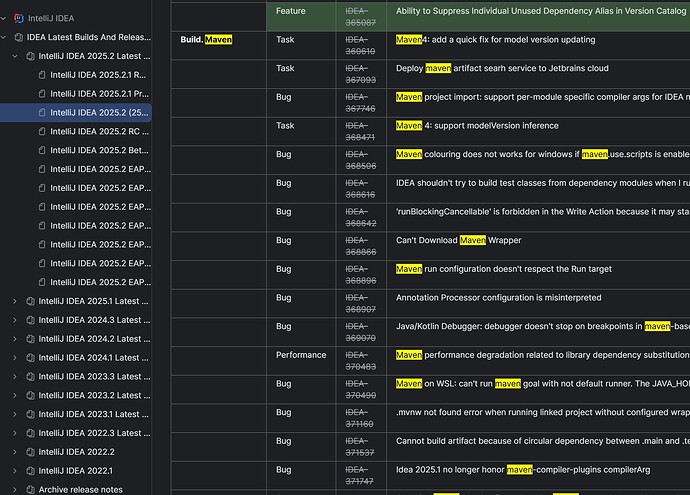Click the icon beside IntelliJ IDEA 2022.2
690x495 pixels.
pyautogui.click(x=30, y=452)
